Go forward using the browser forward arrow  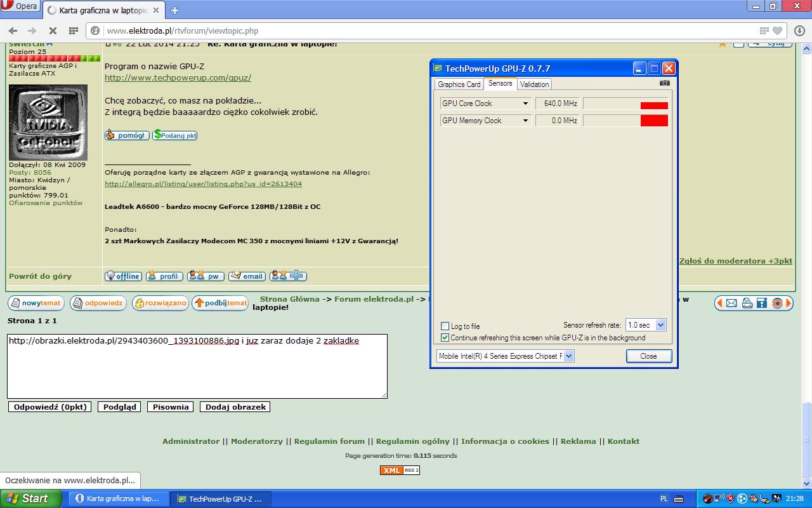[32, 30]
